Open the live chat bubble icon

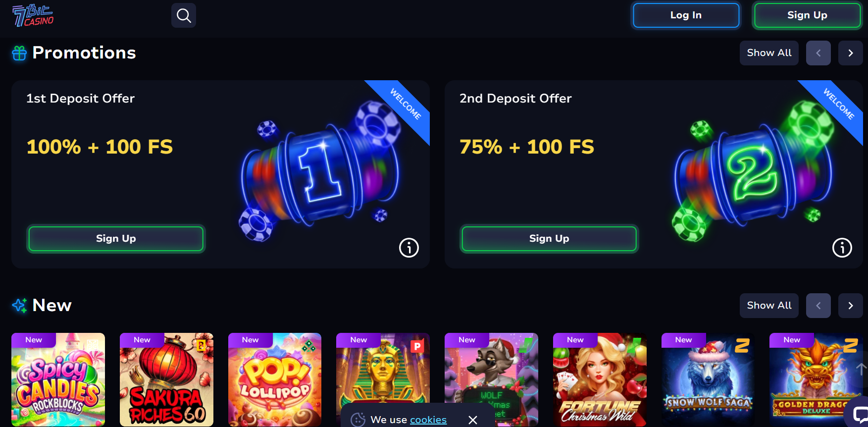859,414
